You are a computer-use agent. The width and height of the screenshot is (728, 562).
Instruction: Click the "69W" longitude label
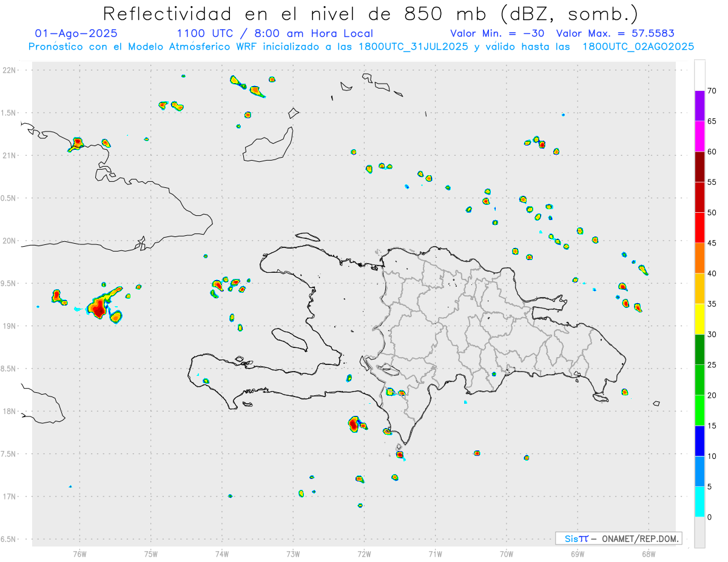[x=578, y=554]
